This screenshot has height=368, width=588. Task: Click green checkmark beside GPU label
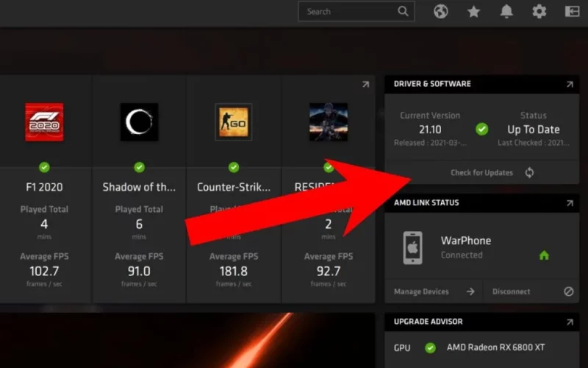click(x=431, y=348)
